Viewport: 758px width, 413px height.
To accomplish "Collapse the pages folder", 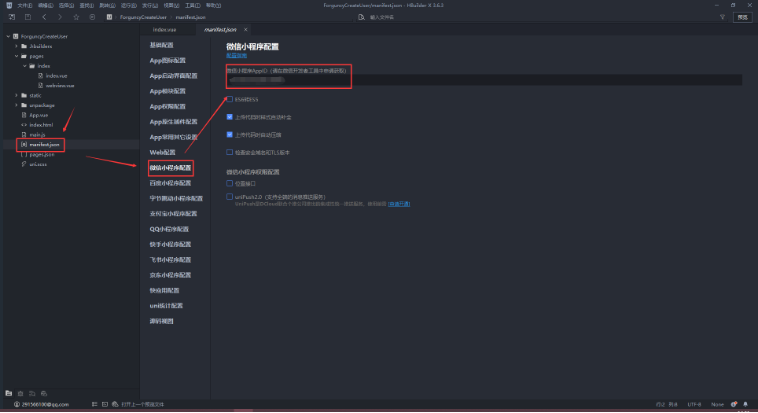I will point(16,56).
